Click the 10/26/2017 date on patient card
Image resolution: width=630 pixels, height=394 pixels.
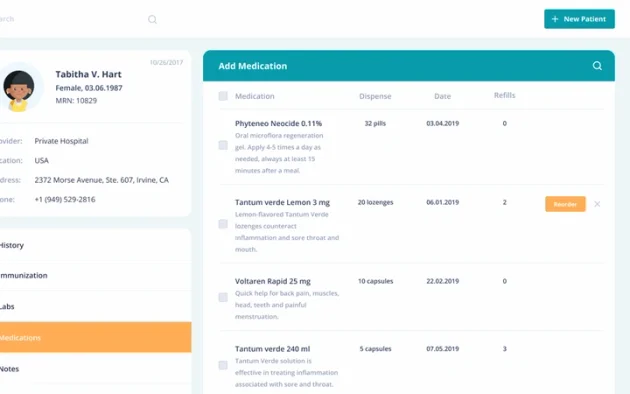pyautogui.click(x=166, y=62)
